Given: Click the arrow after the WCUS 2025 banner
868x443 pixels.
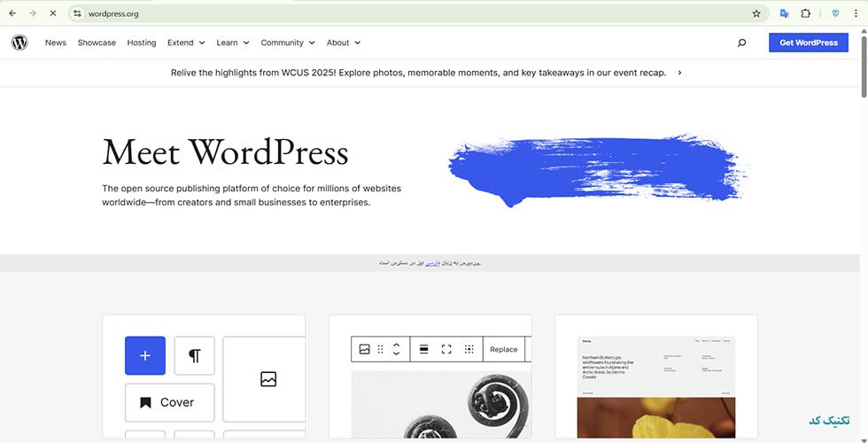Looking at the screenshot, I should pos(680,73).
